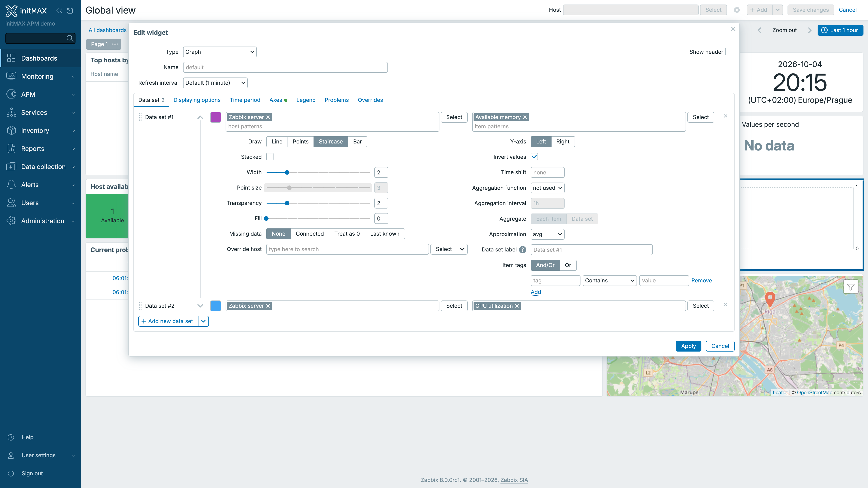Switch to the Displaying options tab
This screenshot has height=488, width=868.
[x=197, y=100]
